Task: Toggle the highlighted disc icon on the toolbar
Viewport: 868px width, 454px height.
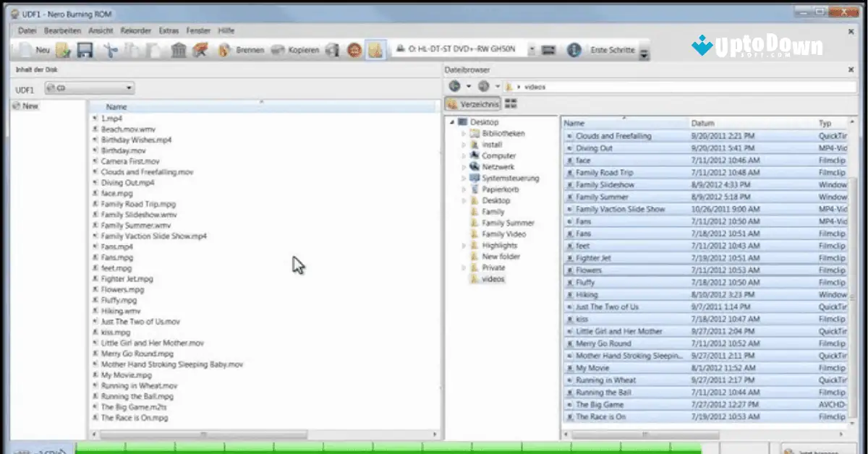Action: (374, 49)
